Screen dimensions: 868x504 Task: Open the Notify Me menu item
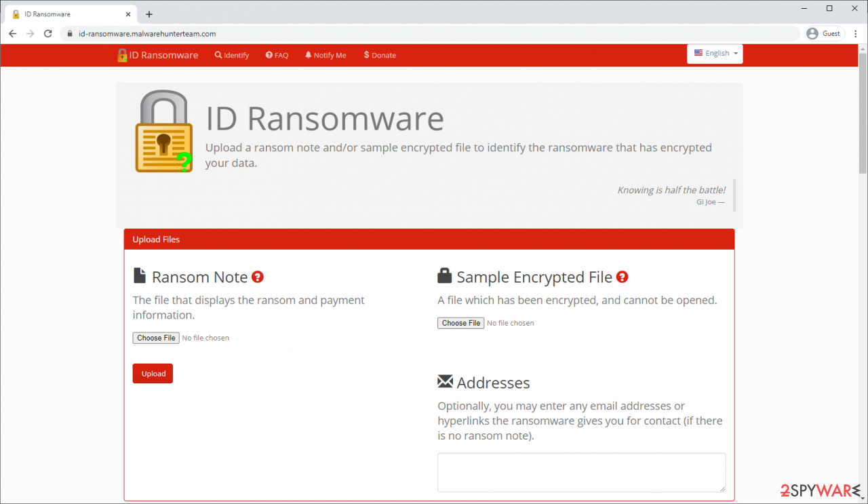pyautogui.click(x=325, y=56)
